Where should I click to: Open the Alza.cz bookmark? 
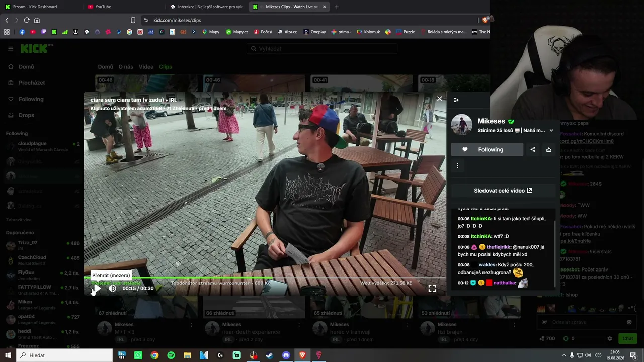coord(287,32)
